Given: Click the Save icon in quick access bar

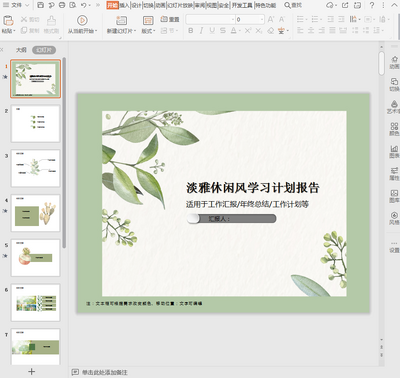Looking at the screenshot, I should pyautogui.click(x=40, y=5).
